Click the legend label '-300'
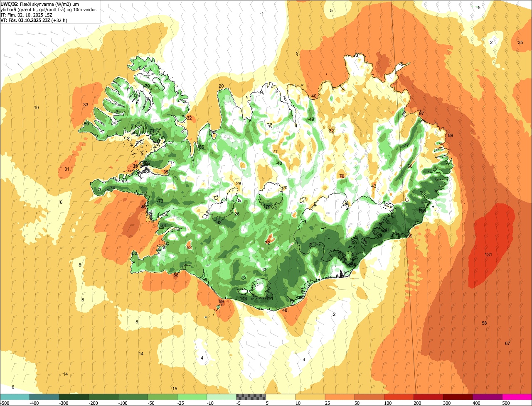Viewport: 532px width, 406px height. click(x=64, y=403)
